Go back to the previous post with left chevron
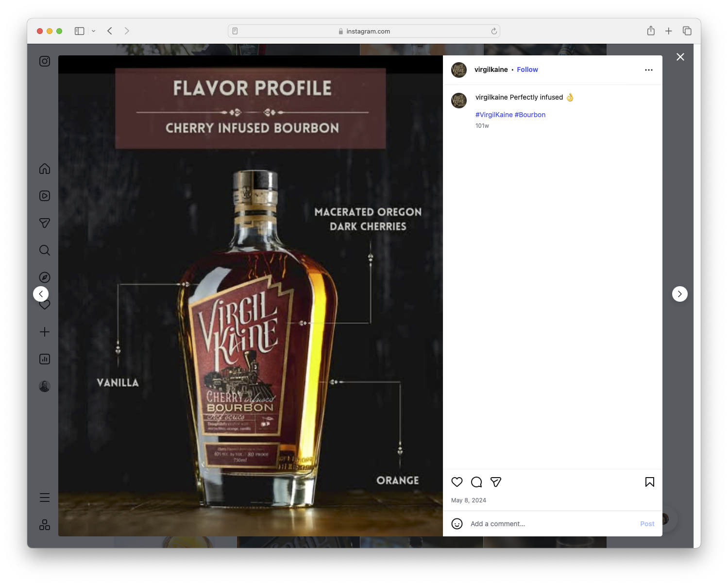Viewport: 728px width, 584px height. [41, 294]
